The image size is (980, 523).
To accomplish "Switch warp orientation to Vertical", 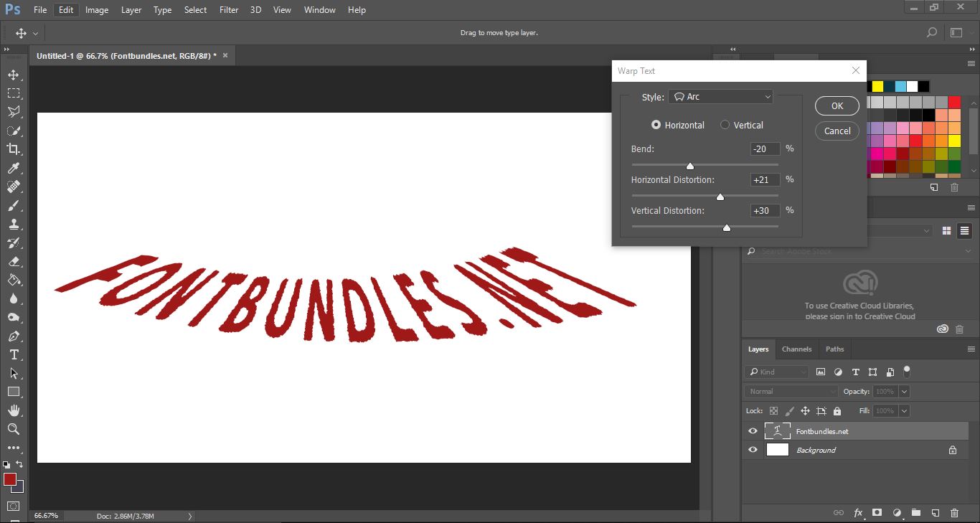I will [725, 124].
